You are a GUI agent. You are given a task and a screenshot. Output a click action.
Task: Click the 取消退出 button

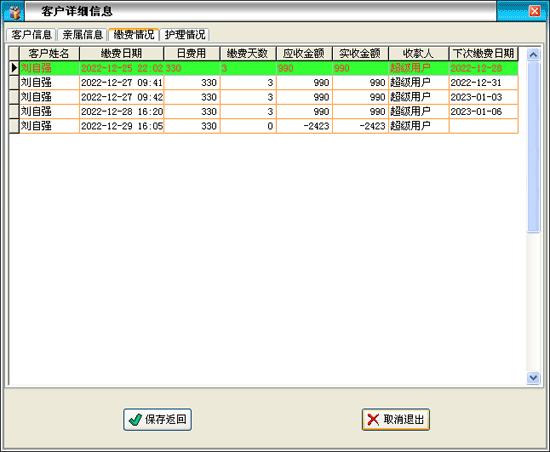pyautogui.click(x=396, y=419)
